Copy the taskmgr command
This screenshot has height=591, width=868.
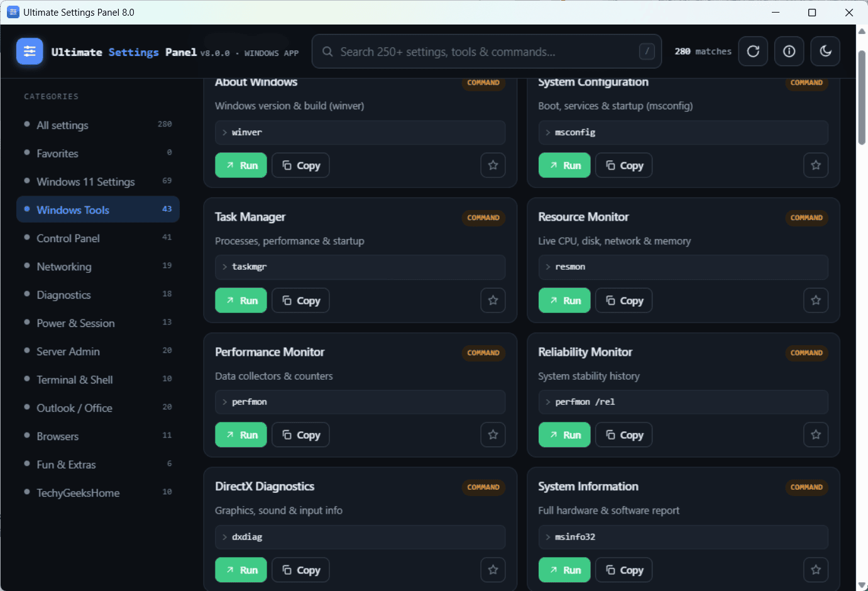(x=301, y=301)
